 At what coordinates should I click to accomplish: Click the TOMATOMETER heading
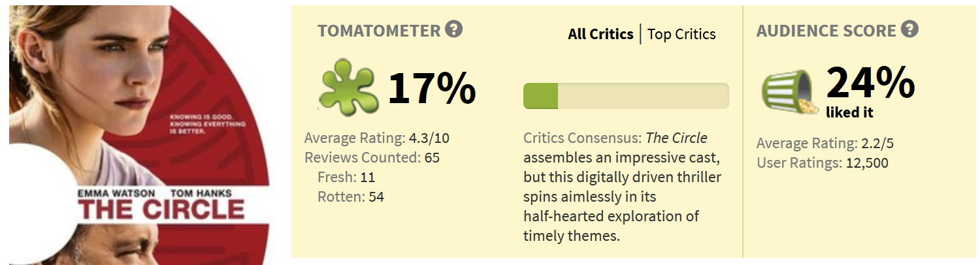point(379,31)
